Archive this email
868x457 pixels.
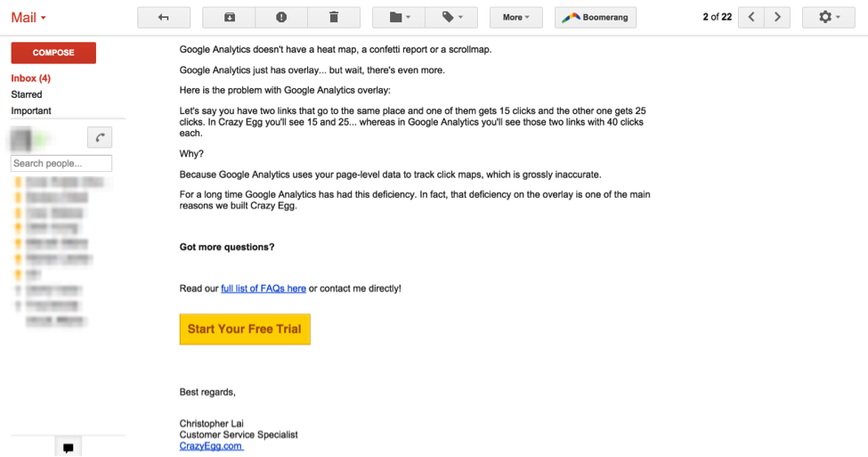tap(229, 17)
